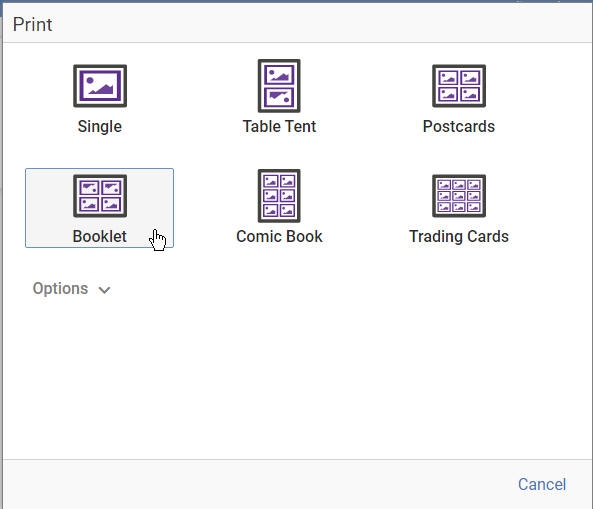Click the chevron arrow beside Options
593x509 pixels.
(x=104, y=290)
